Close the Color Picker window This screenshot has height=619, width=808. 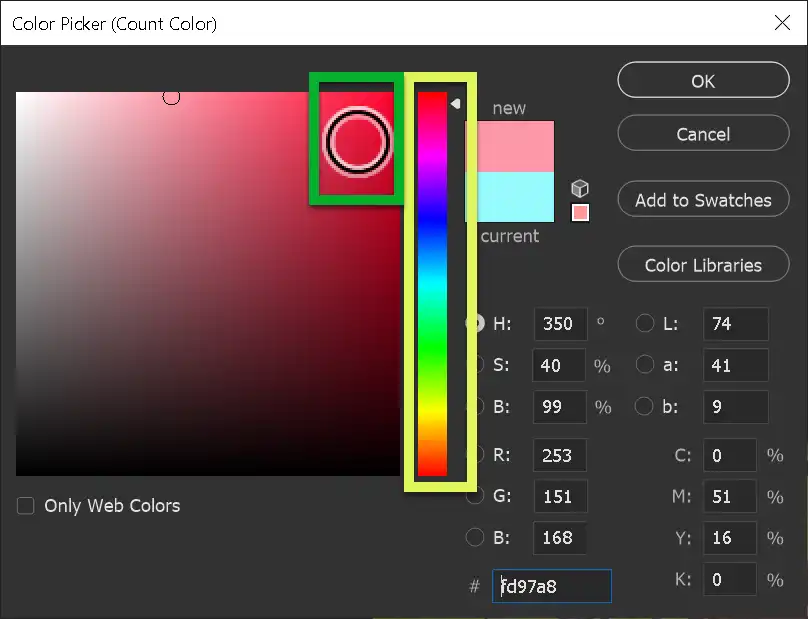tap(783, 22)
